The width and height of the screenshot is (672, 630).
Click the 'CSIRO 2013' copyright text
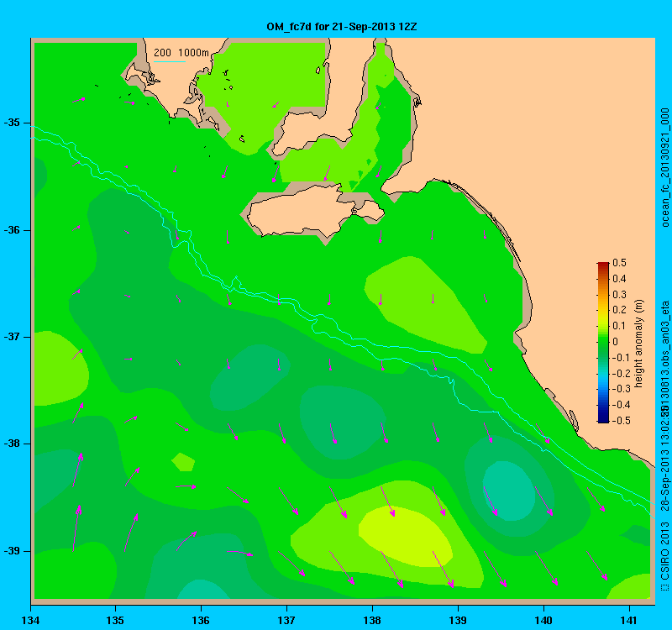(664, 553)
